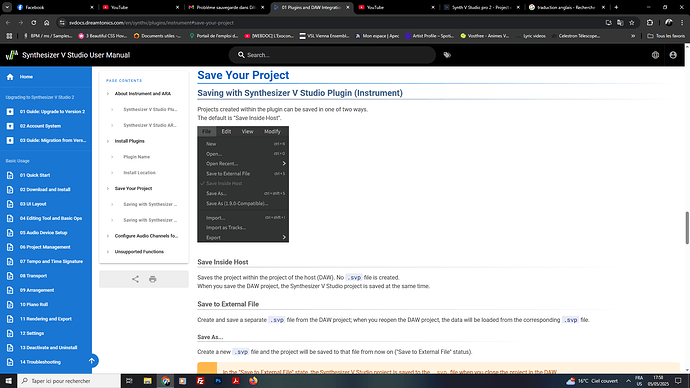Click the manual Search field
This screenshot has height=388, width=690.
click(332, 55)
